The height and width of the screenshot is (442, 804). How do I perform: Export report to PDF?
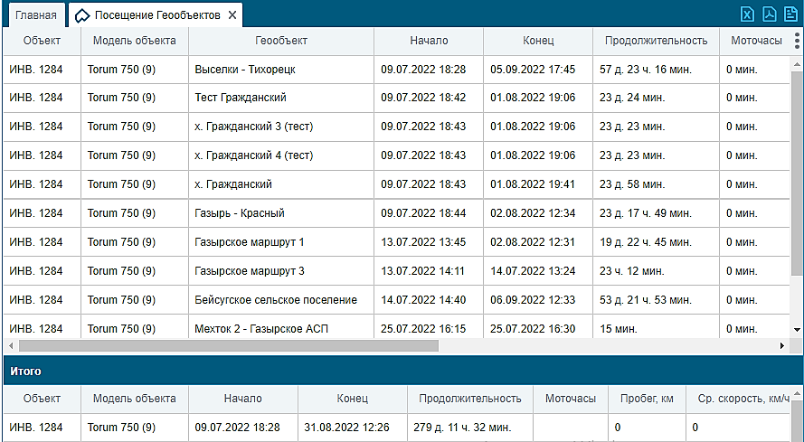click(769, 14)
